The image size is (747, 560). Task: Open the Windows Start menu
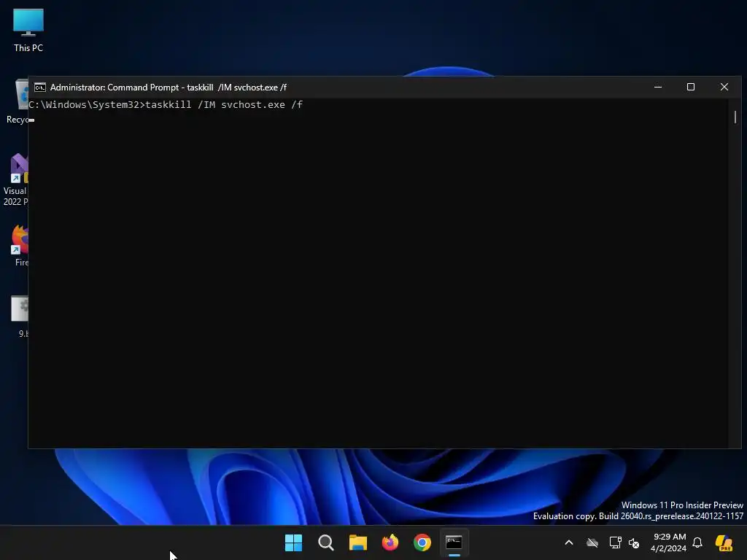coord(293,542)
